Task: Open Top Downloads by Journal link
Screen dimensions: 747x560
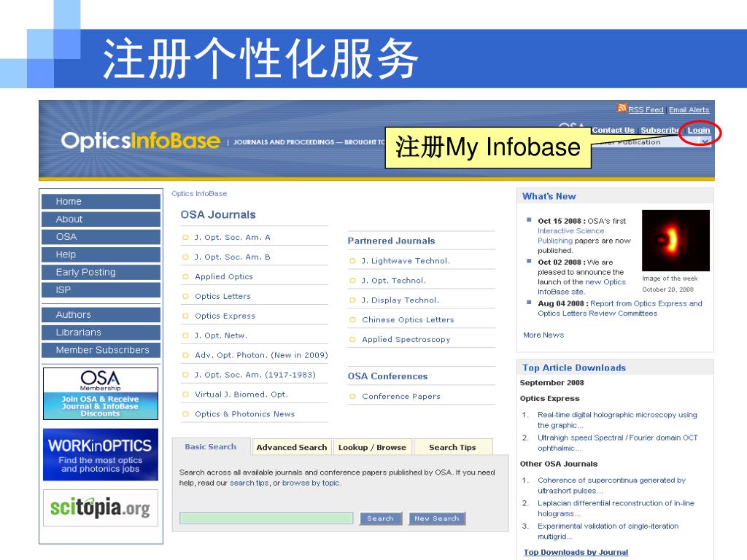Action: pos(576,553)
